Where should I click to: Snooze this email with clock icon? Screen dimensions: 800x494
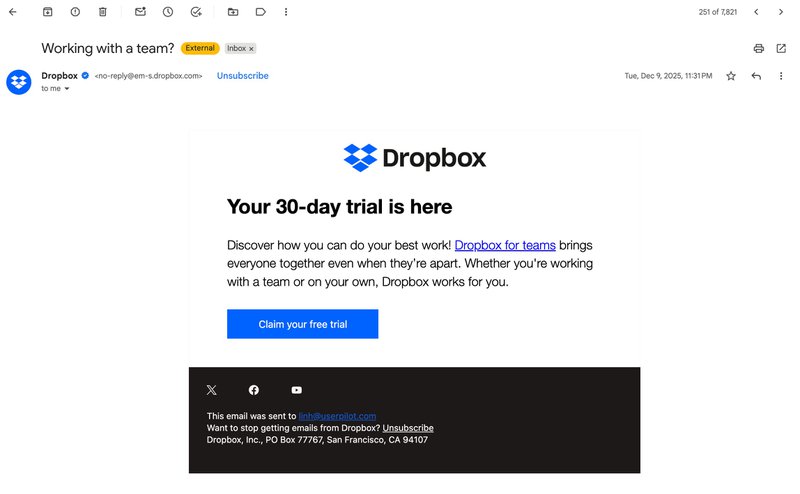pos(168,12)
